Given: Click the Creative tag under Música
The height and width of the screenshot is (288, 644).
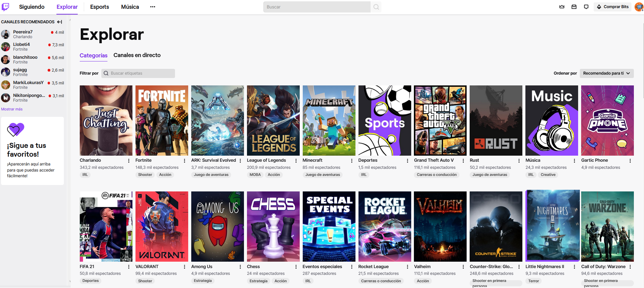Looking at the screenshot, I should [x=548, y=175].
